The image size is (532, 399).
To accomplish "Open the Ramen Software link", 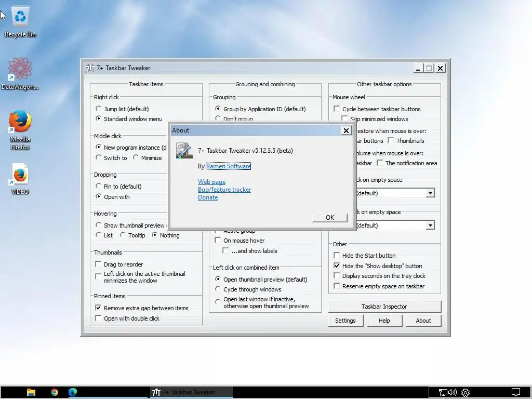I will point(229,166).
